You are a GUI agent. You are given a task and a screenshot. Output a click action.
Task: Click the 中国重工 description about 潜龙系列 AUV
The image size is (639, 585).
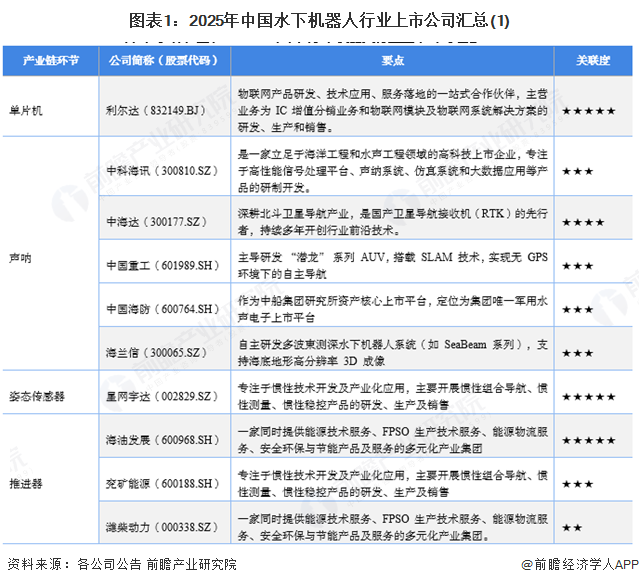pyautogui.click(x=392, y=265)
